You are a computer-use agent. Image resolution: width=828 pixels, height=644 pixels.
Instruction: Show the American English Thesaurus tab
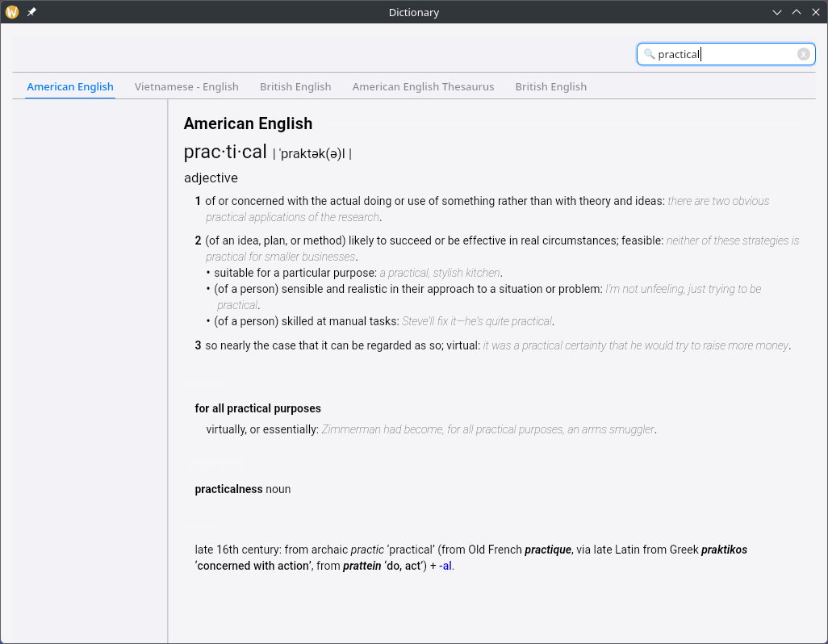423,86
